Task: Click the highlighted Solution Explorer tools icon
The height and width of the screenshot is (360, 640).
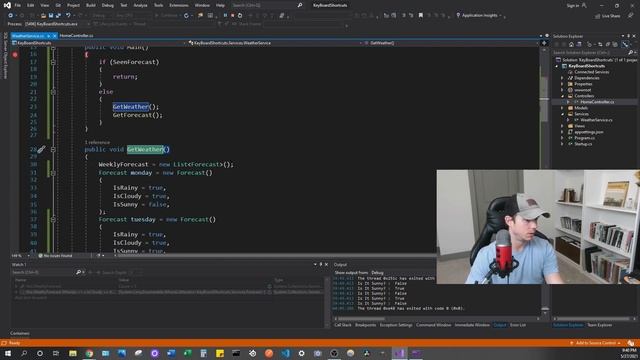Action: click(625, 44)
